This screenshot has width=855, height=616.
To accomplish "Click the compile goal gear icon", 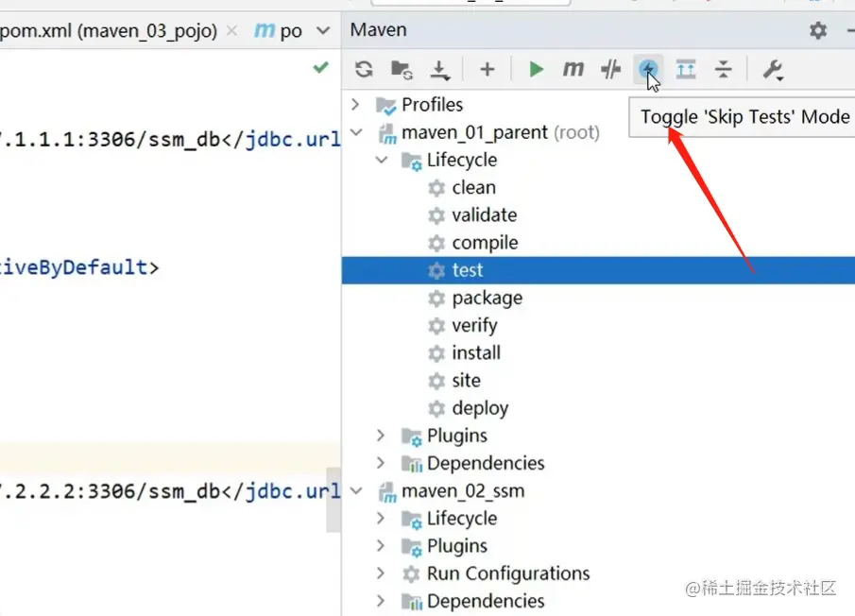I will pos(436,243).
